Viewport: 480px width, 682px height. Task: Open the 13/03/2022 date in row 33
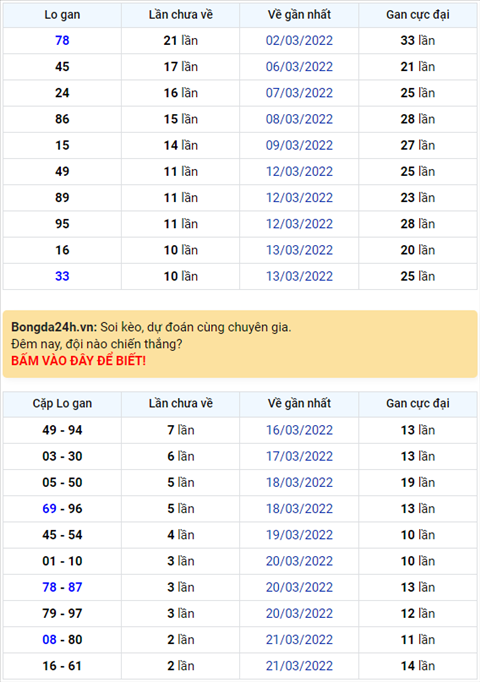pos(299,276)
